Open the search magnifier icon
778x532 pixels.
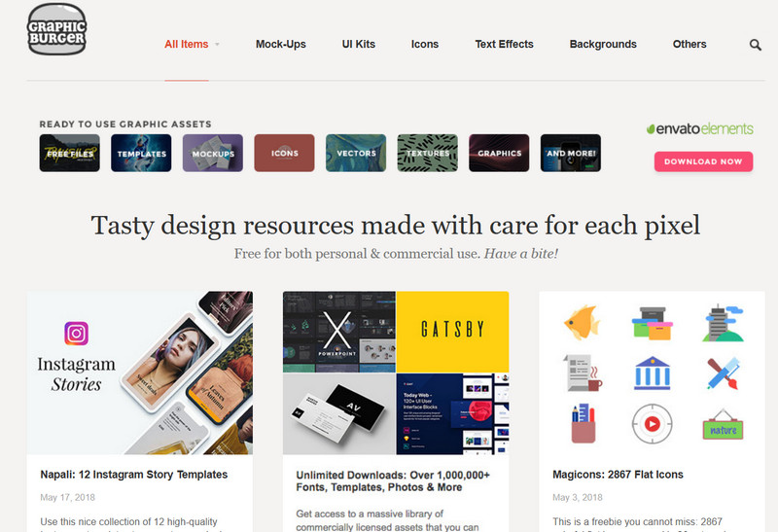(756, 45)
